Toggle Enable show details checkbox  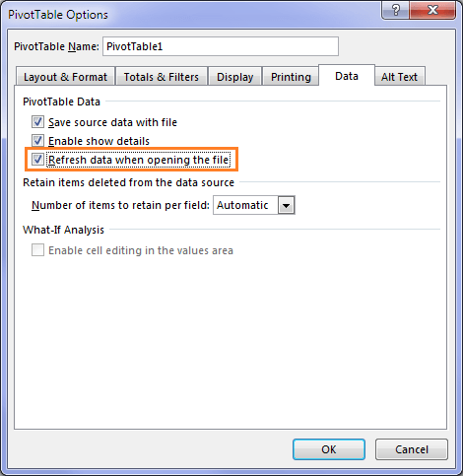coord(37,141)
